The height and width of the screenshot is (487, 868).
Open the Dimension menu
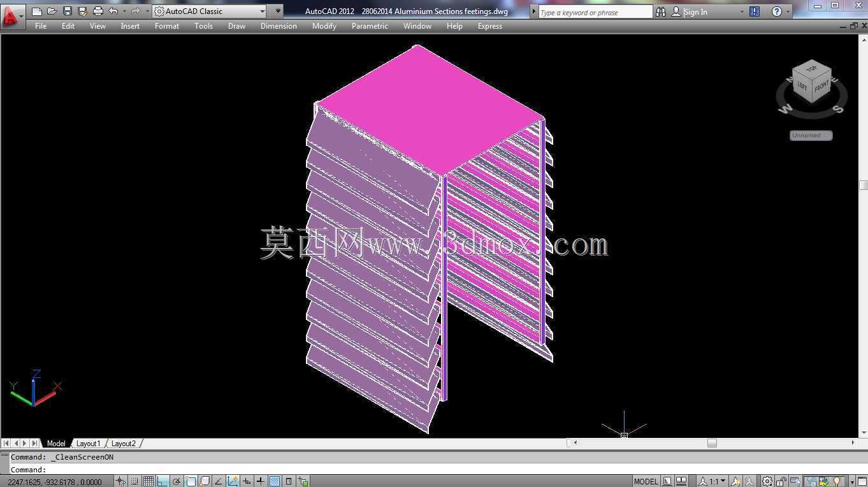click(x=278, y=26)
